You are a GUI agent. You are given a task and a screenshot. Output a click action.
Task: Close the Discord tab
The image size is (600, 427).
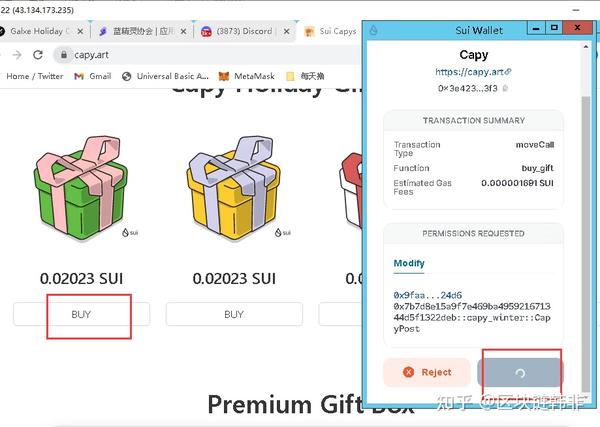pos(286,31)
